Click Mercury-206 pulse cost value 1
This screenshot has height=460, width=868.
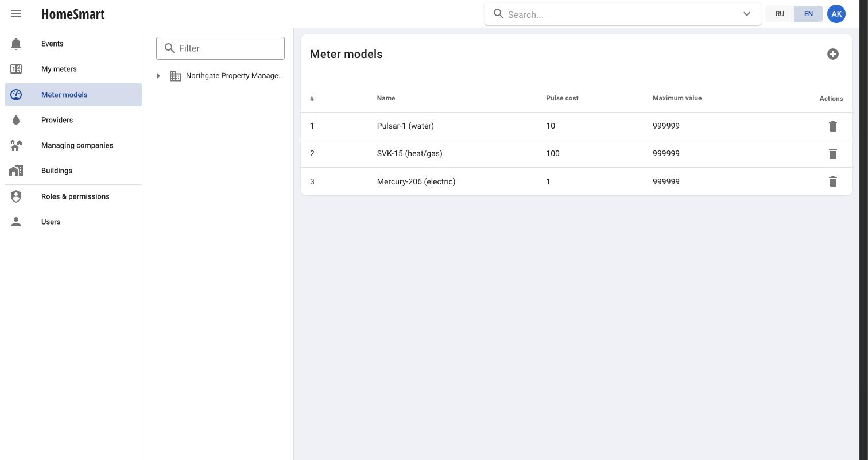[x=548, y=181]
